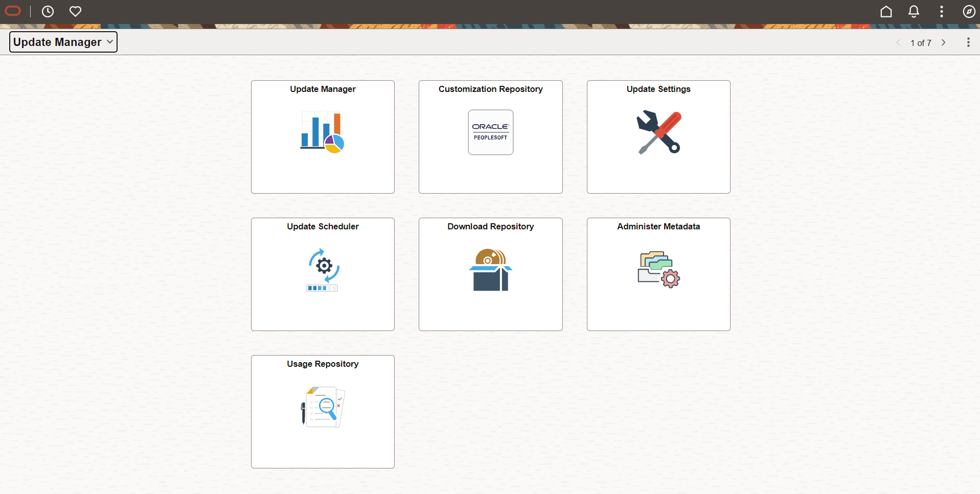This screenshot has width=980, height=494.
Task: Click the next homepage arrow
Action: tap(943, 42)
